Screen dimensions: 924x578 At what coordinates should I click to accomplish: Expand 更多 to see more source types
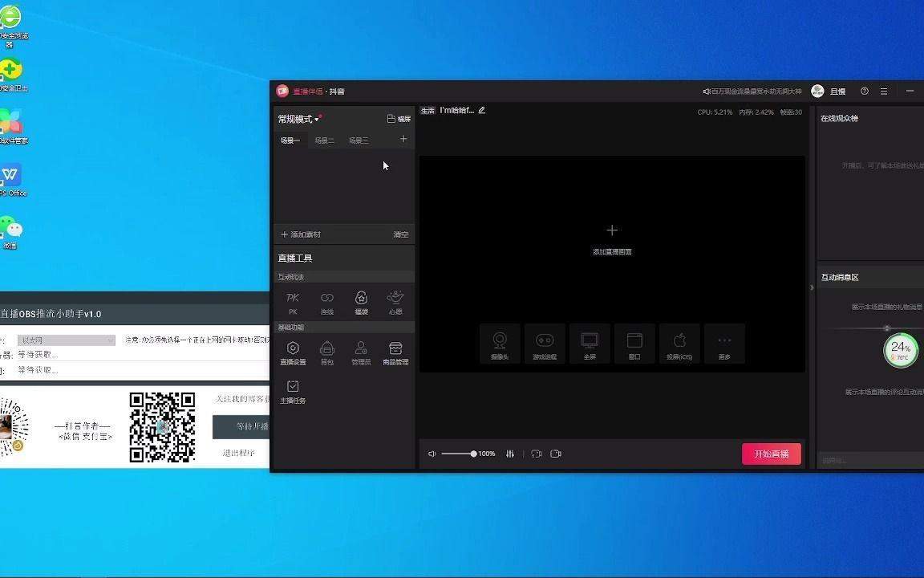[723, 344]
